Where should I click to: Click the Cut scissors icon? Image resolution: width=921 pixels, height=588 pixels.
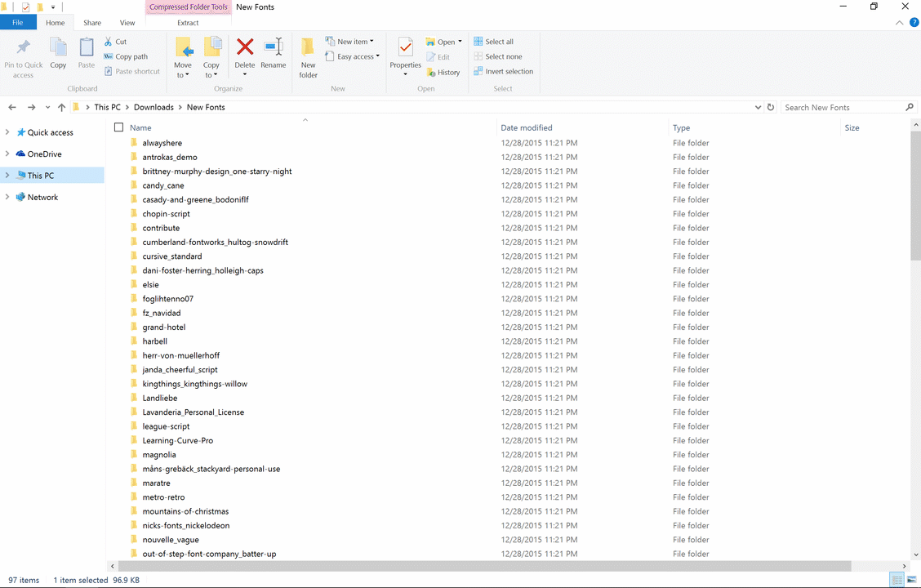coord(109,42)
